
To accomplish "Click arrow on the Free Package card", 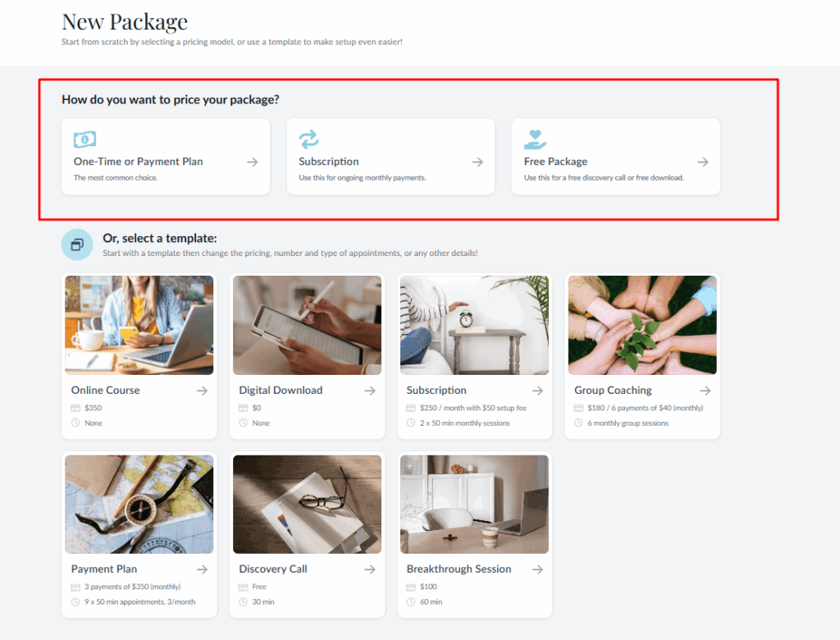I will click(x=702, y=162).
